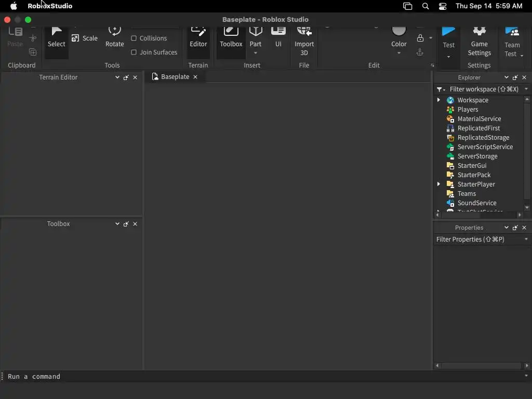Undock the Explorer panel
Viewport: 532px width, 399px height.
[515, 77]
